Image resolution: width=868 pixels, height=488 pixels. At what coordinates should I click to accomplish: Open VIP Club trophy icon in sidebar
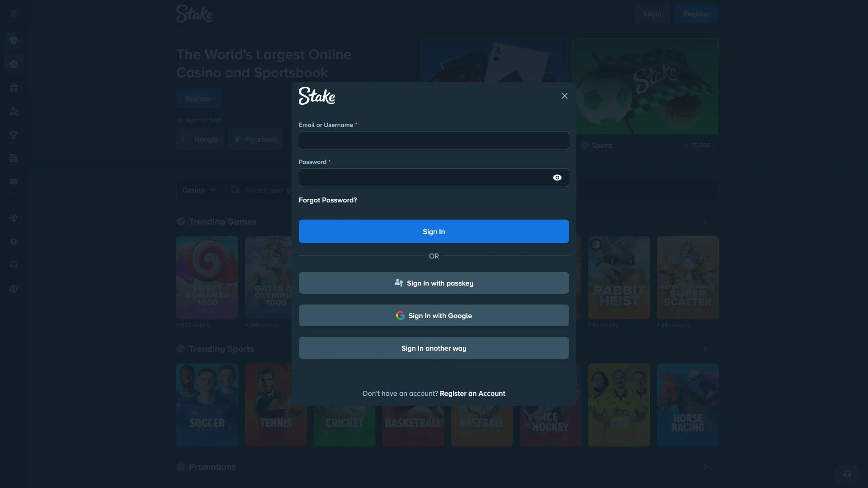tap(14, 135)
